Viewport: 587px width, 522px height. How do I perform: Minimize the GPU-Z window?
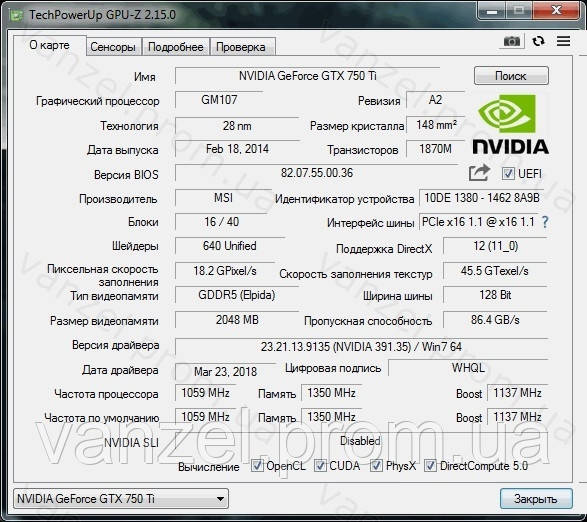click(x=492, y=11)
